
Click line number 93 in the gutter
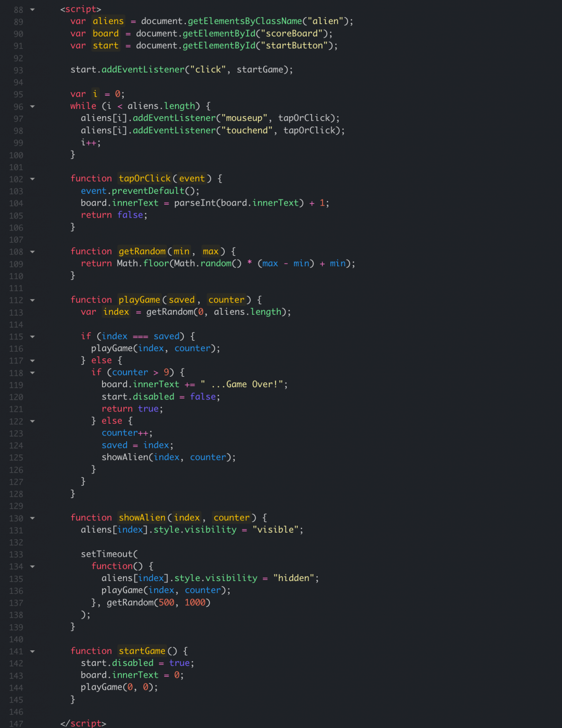tap(18, 70)
